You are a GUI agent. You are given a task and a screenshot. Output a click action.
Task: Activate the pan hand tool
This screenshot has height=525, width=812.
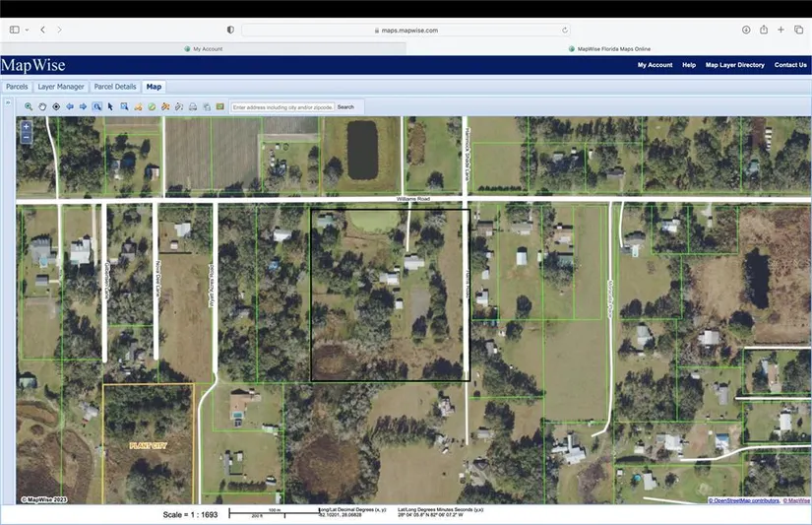pyautogui.click(x=42, y=106)
